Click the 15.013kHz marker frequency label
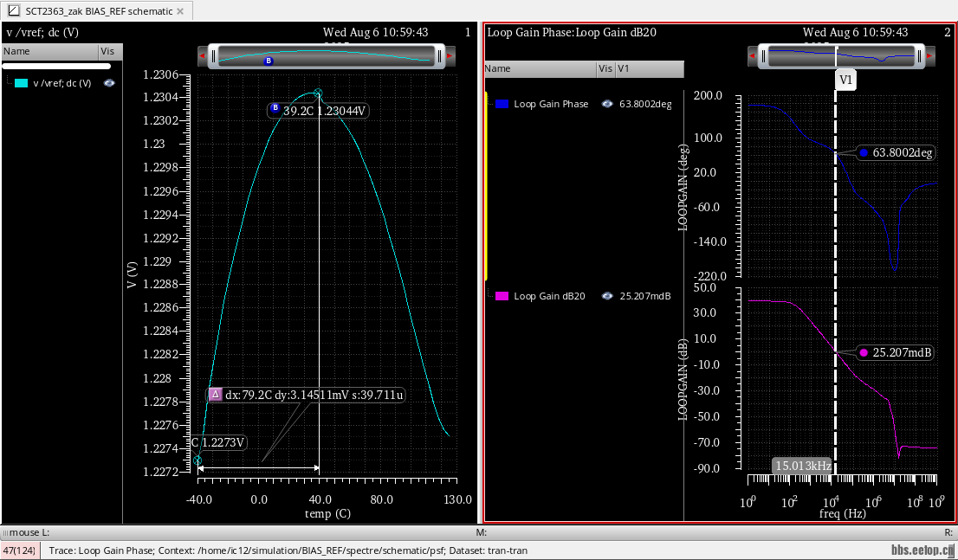Screen dimensions: 958x560 pos(804,466)
